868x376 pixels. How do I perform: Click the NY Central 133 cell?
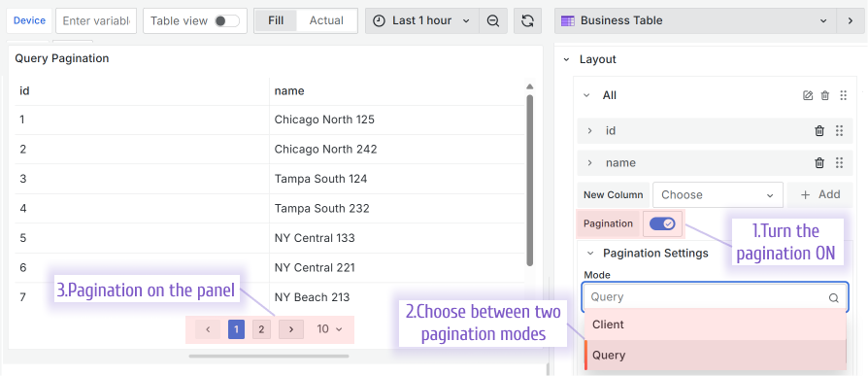pyautogui.click(x=397, y=238)
